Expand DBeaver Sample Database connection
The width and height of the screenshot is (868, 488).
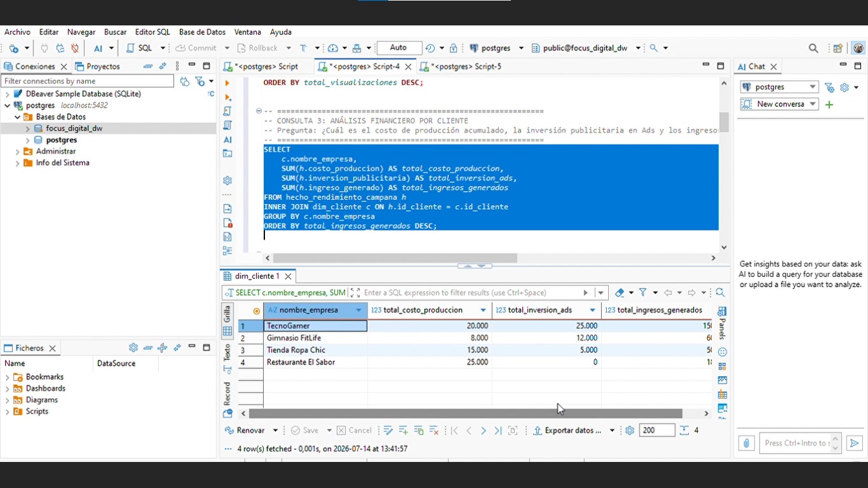(8, 94)
